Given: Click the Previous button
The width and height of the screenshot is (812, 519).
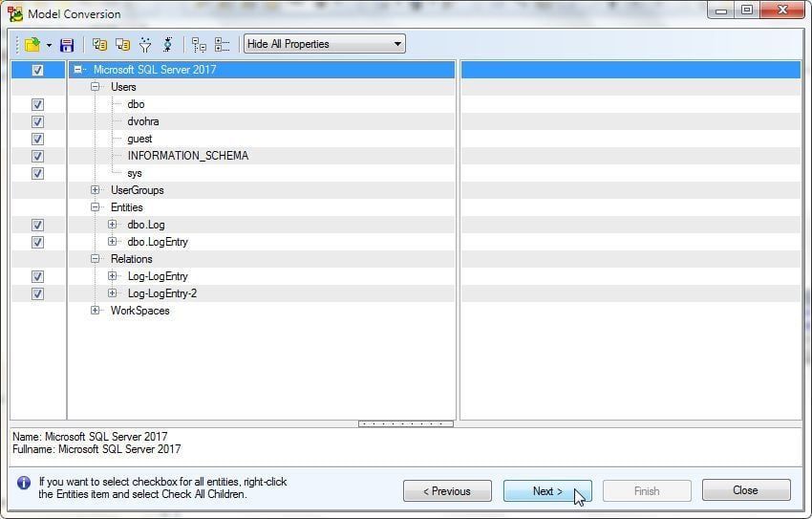Looking at the screenshot, I should coord(447,491).
